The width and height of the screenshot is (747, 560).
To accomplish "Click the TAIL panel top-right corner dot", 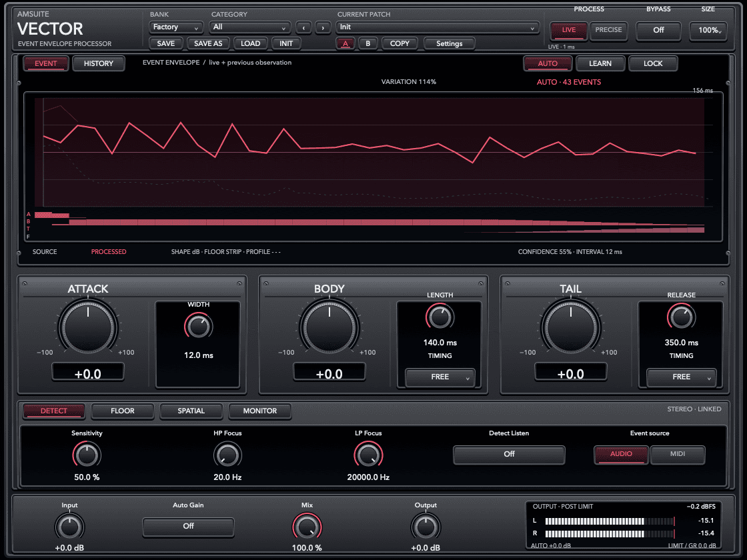I will (x=722, y=284).
